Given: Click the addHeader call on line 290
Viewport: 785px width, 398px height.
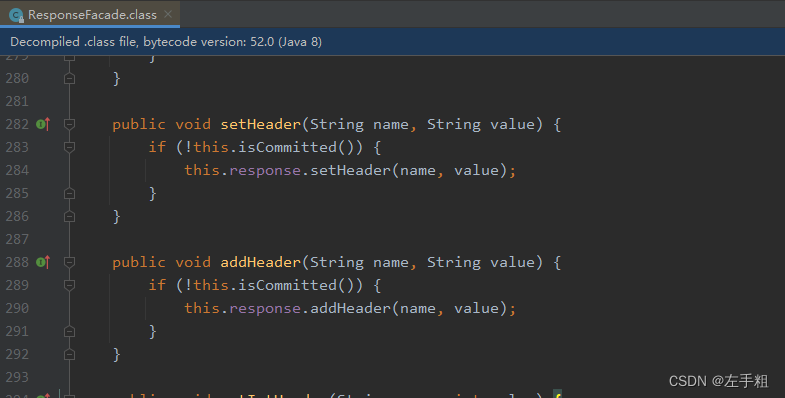Looking at the screenshot, I should pos(350,308).
